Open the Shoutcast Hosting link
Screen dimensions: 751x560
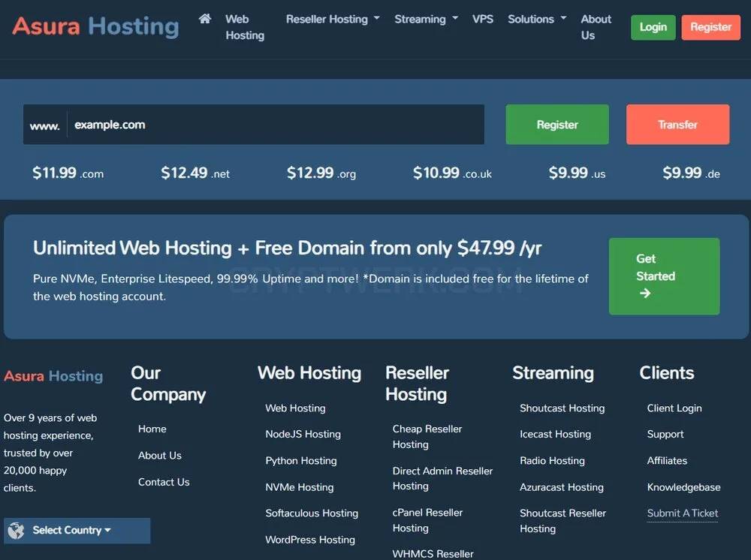click(x=562, y=408)
